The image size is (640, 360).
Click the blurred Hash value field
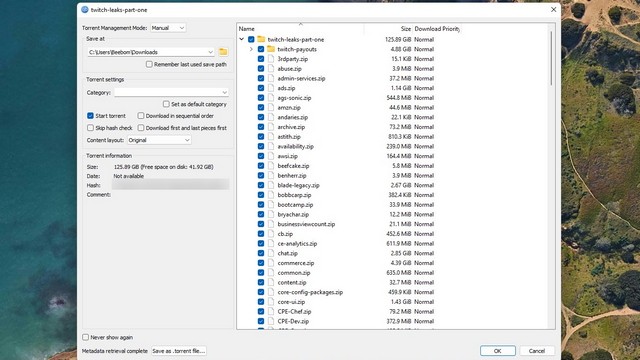coord(171,185)
